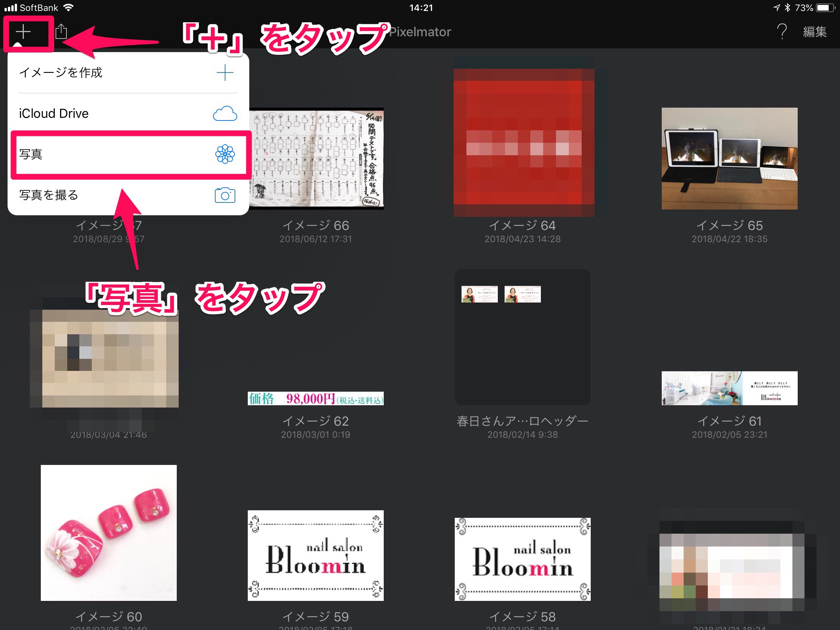Tap the share export icon
The image size is (840, 630).
61,32
